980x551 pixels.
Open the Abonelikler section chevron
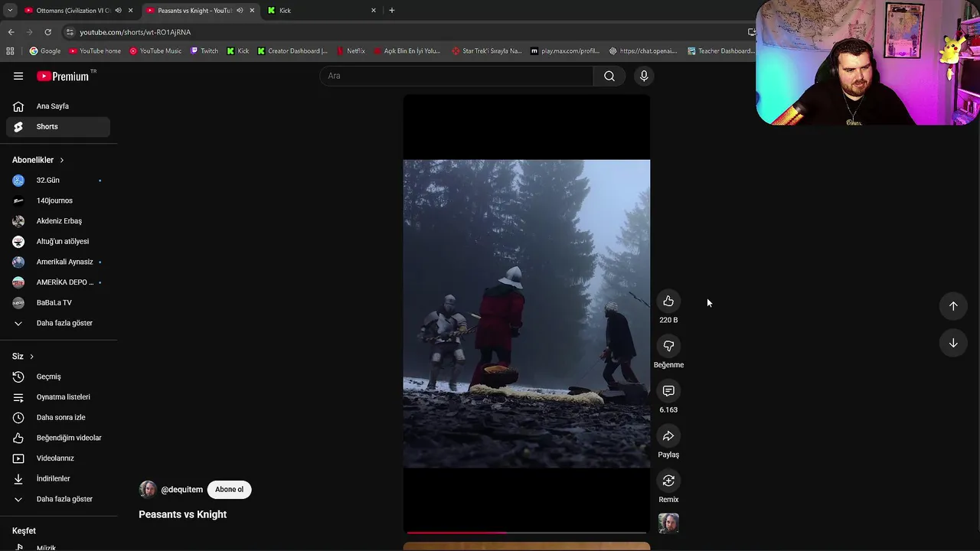[62, 160]
